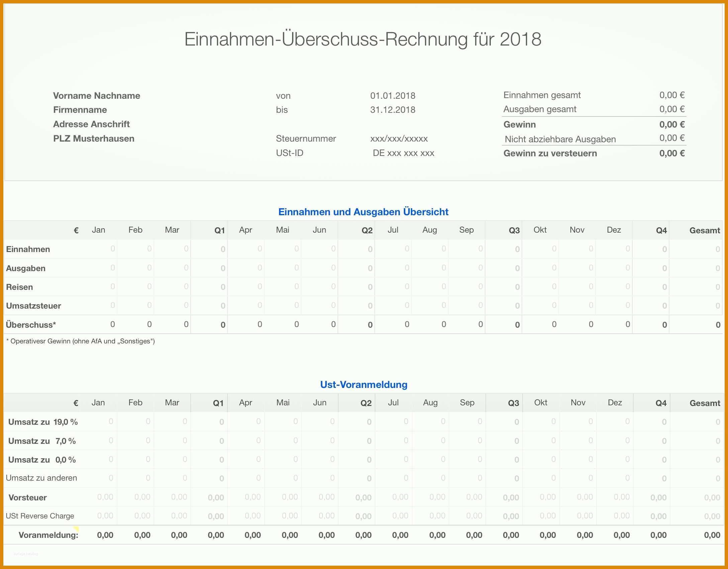The height and width of the screenshot is (569, 728).
Task: Click the Umsatz zu 19,0 % Q3 cell
Action: (x=504, y=422)
